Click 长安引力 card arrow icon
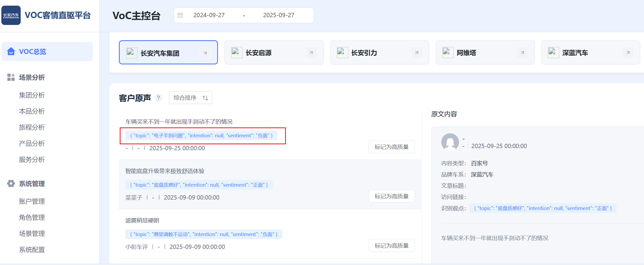Screen dimensions: 644x265 coord(417,53)
